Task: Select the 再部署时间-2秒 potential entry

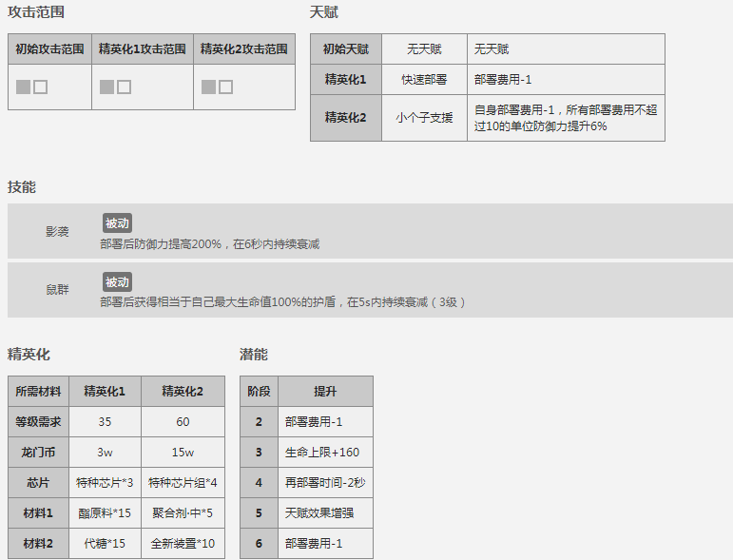Action: 324,483
